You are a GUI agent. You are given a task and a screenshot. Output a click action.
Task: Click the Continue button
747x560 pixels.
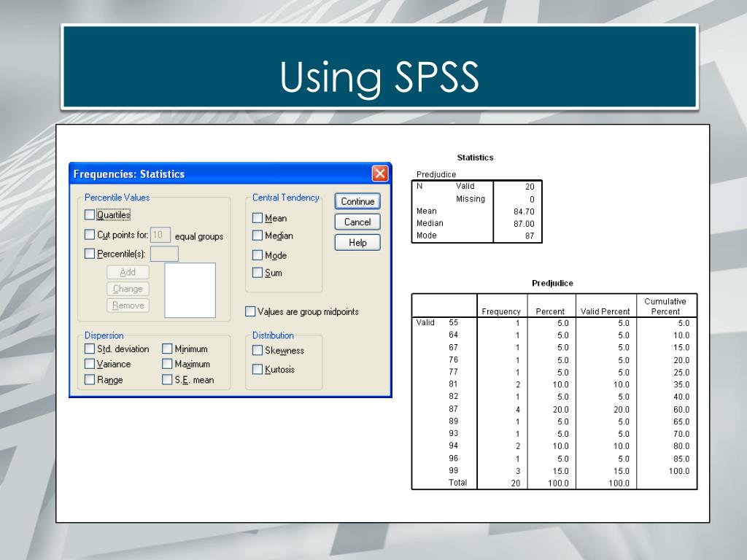(357, 201)
